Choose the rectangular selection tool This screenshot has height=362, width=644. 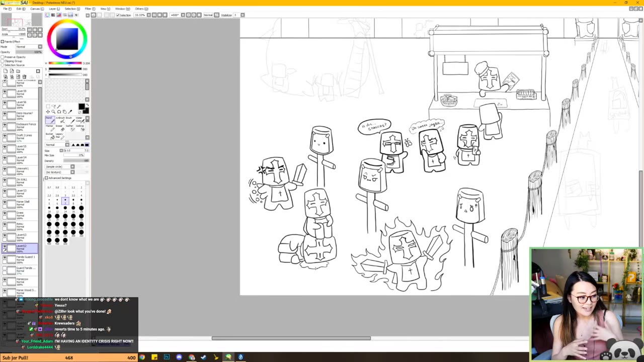(x=48, y=106)
